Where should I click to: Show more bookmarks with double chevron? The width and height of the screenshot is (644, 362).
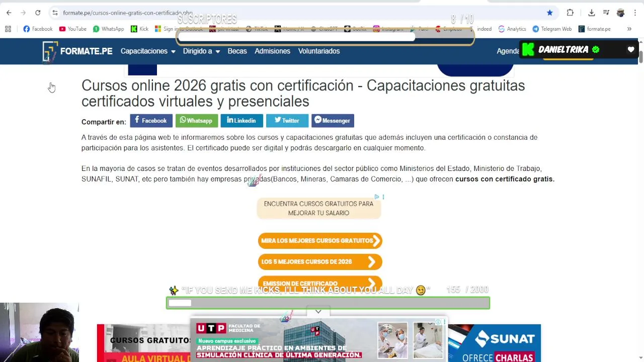coord(629,29)
